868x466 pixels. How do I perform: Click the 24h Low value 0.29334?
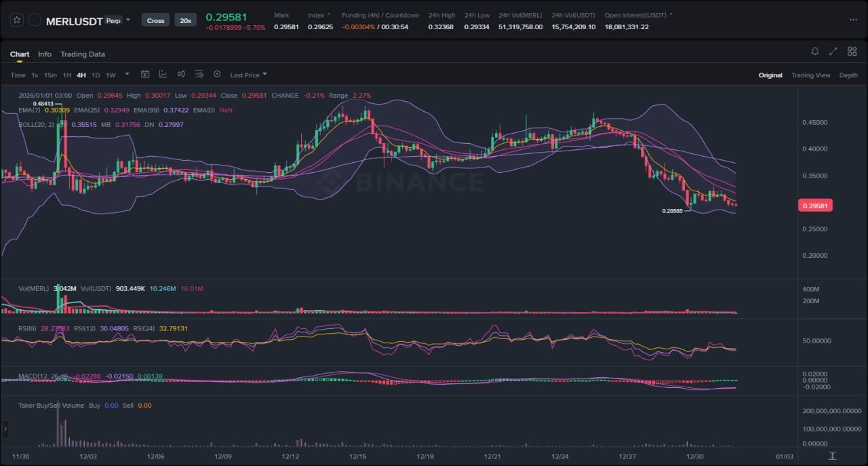tap(477, 27)
